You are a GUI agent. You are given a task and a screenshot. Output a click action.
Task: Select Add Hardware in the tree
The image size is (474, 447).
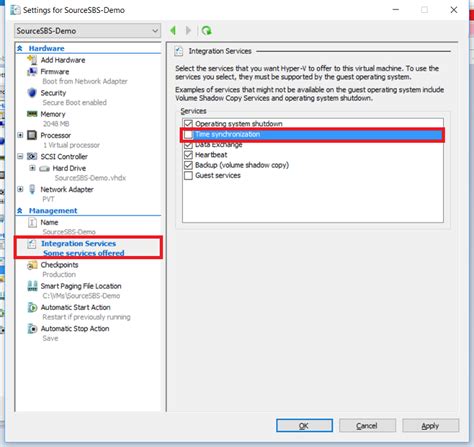point(63,60)
